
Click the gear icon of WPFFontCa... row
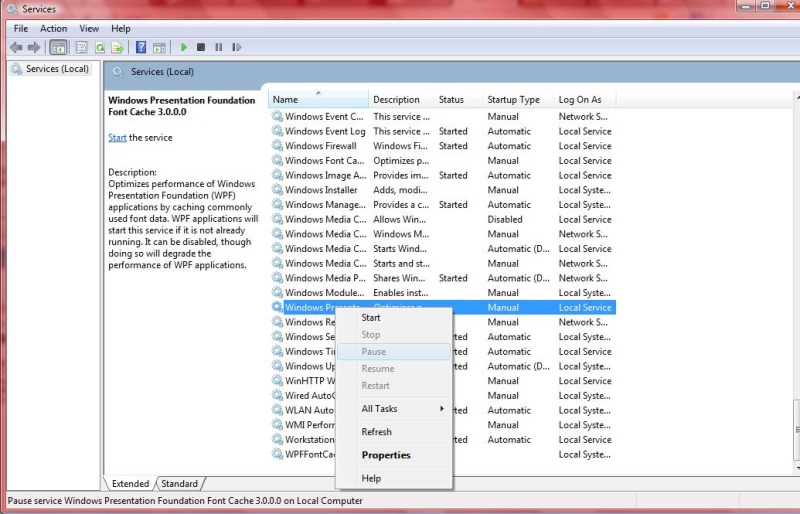[x=277, y=454]
